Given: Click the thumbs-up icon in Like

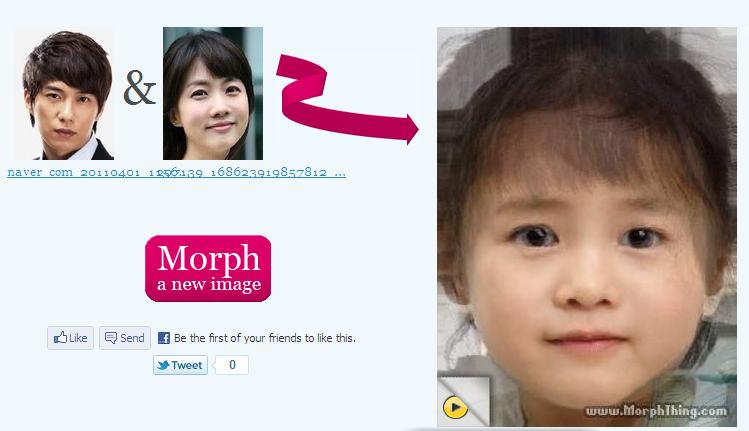Looking at the screenshot, I should pos(60,337).
